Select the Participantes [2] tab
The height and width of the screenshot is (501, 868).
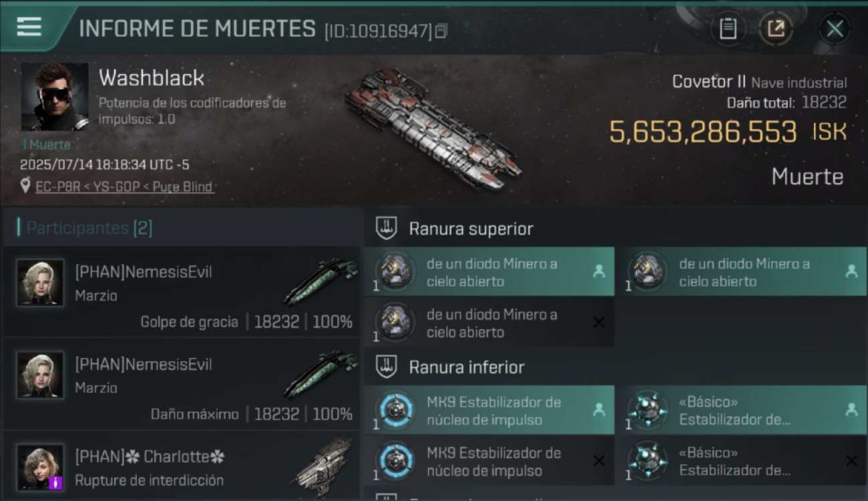[x=89, y=228]
